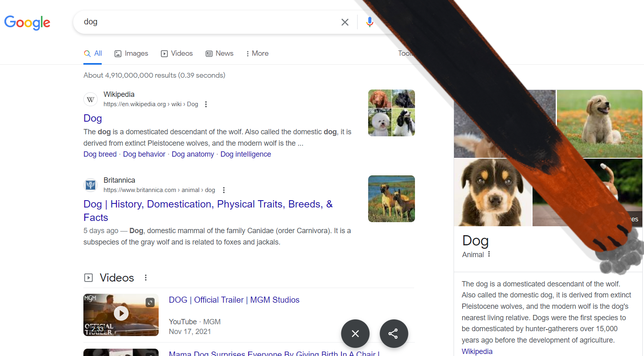Open options menu beside Animal label
The width and height of the screenshot is (644, 356).
point(489,254)
